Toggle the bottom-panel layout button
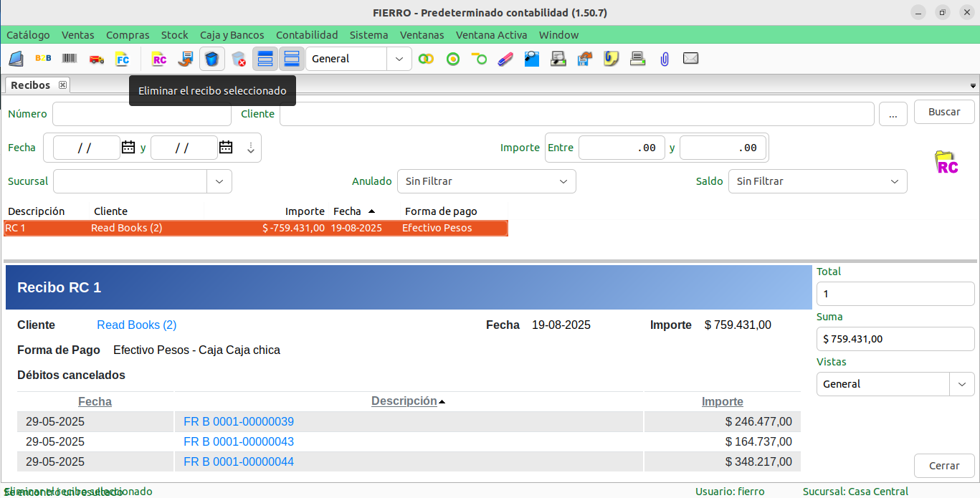Image resolution: width=980 pixels, height=498 pixels. [x=291, y=59]
